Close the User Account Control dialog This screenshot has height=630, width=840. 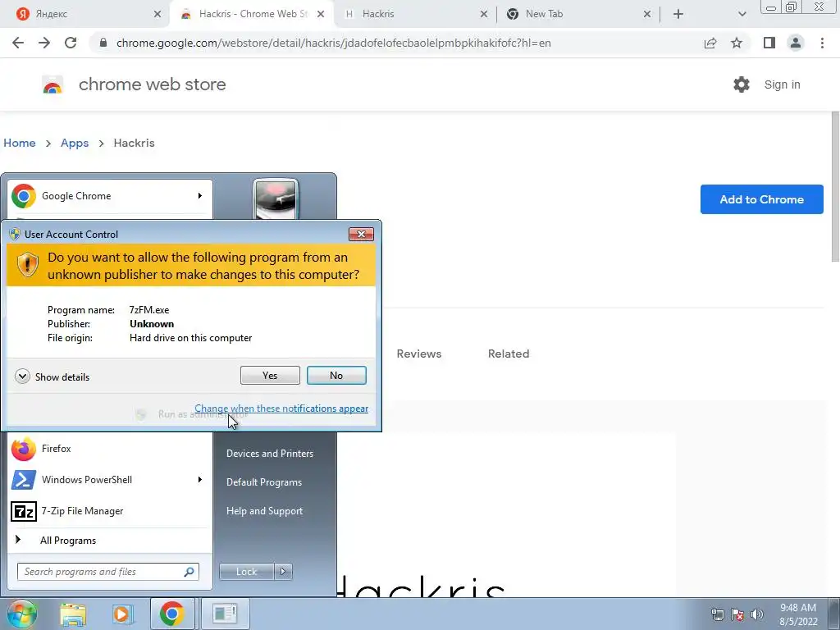click(361, 234)
